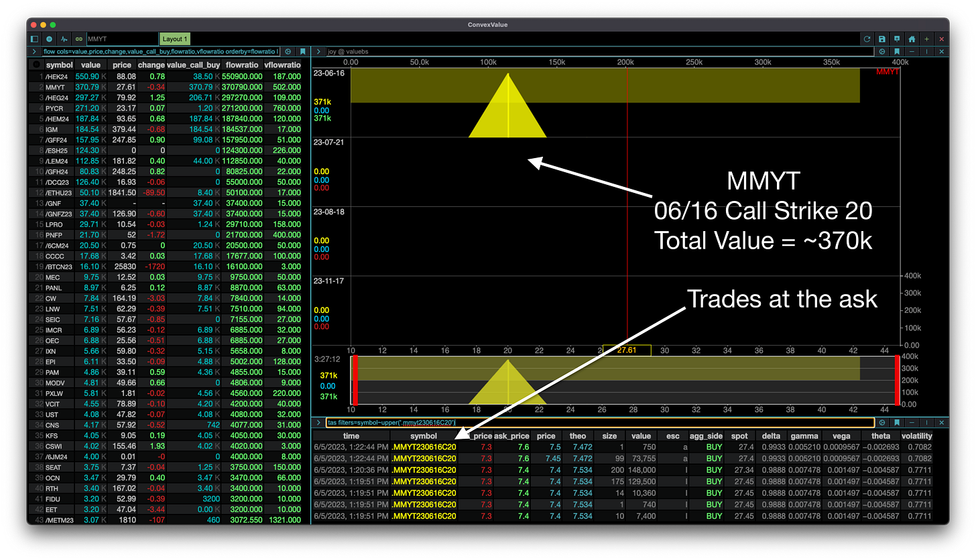Bookmark the valuebs panel query

click(x=897, y=51)
